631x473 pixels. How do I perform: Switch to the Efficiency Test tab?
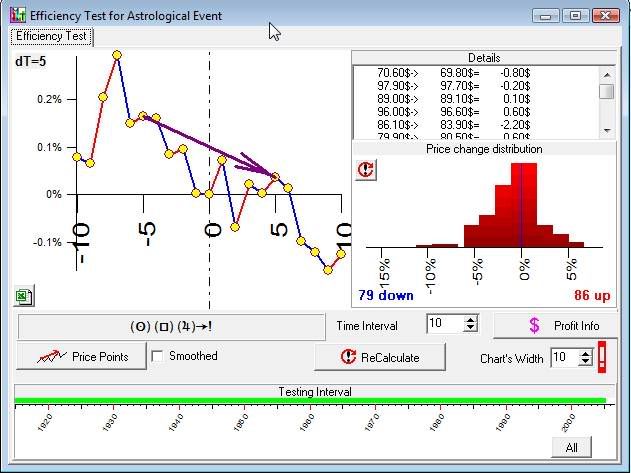[x=51, y=36]
